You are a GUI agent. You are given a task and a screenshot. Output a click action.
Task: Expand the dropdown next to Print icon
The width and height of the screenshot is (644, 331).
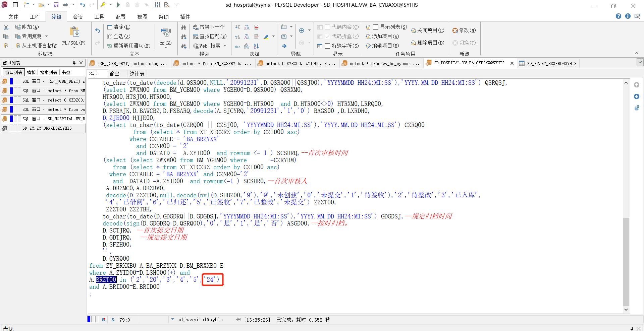[x=73, y=5]
